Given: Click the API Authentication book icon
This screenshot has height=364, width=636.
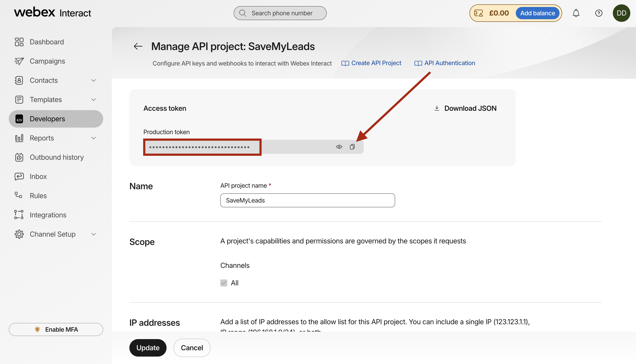Looking at the screenshot, I should point(418,63).
